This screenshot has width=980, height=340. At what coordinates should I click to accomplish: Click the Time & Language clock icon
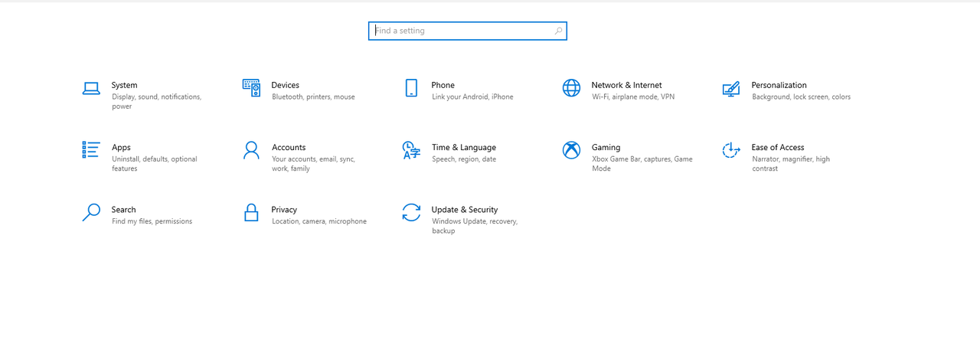coord(411,150)
